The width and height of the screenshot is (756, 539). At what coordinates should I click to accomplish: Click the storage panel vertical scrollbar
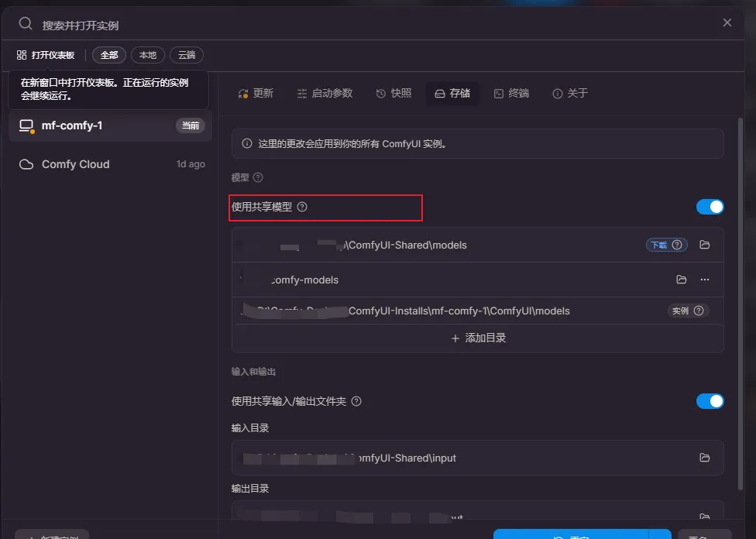[x=741, y=304]
